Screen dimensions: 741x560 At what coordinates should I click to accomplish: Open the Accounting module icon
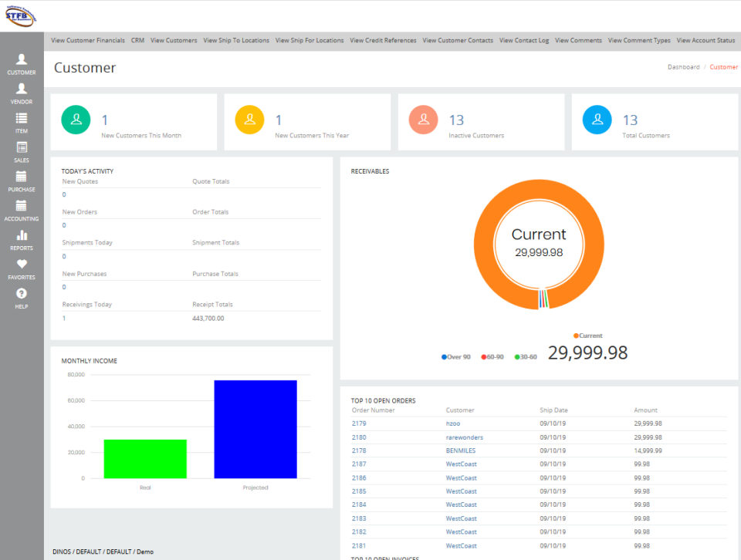[22, 205]
